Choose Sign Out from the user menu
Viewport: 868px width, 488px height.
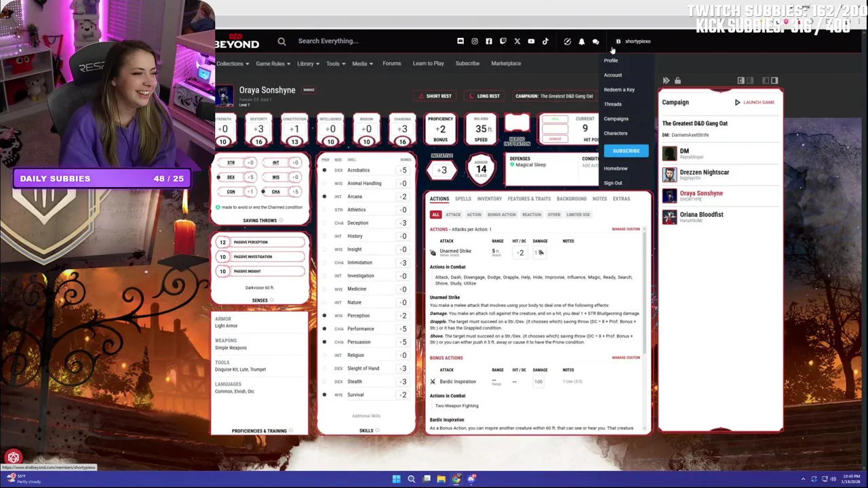coord(613,183)
